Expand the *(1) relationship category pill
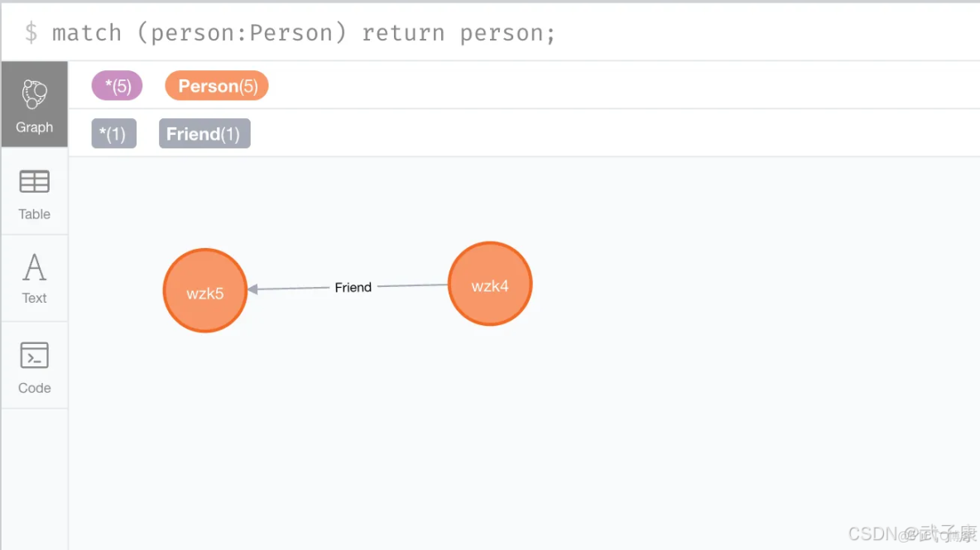The height and width of the screenshot is (550, 980). pos(113,133)
